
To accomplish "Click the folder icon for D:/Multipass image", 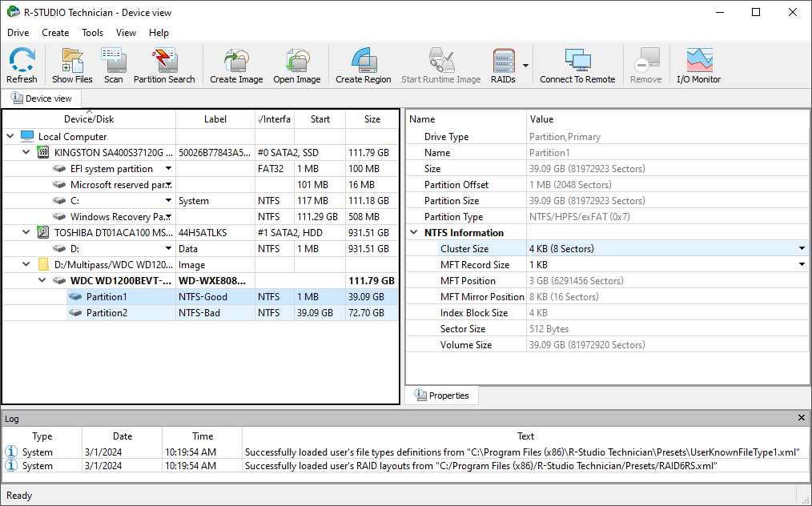I will [43, 265].
